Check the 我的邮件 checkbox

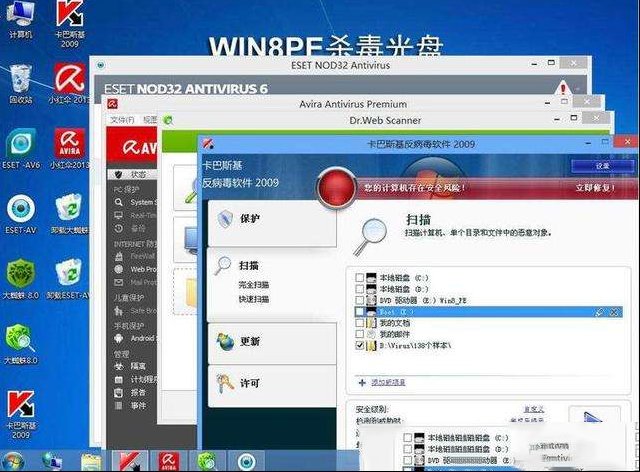click(359, 334)
